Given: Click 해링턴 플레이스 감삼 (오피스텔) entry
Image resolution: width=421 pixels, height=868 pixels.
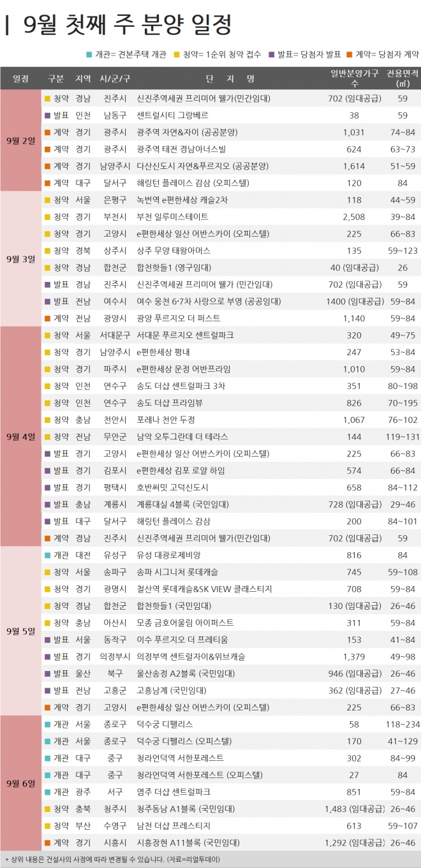Looking at the screenshot, I should [193, 183].
